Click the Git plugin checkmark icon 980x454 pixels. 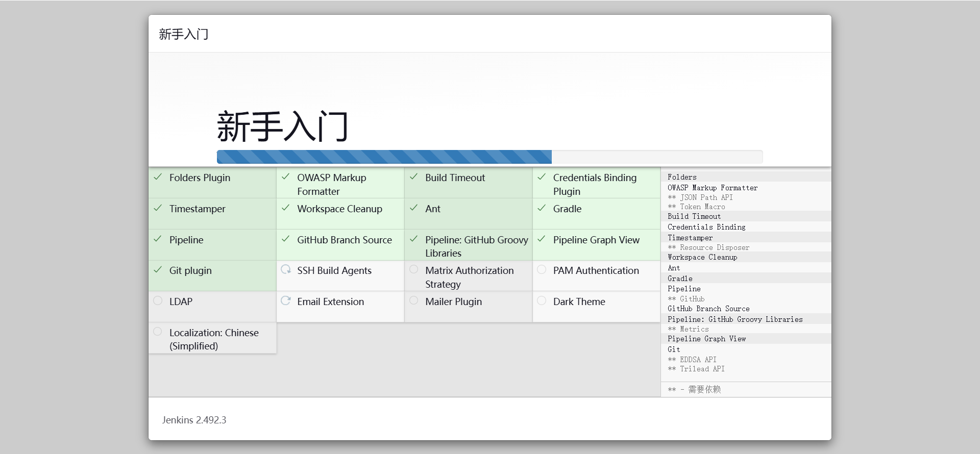(158, 270)
